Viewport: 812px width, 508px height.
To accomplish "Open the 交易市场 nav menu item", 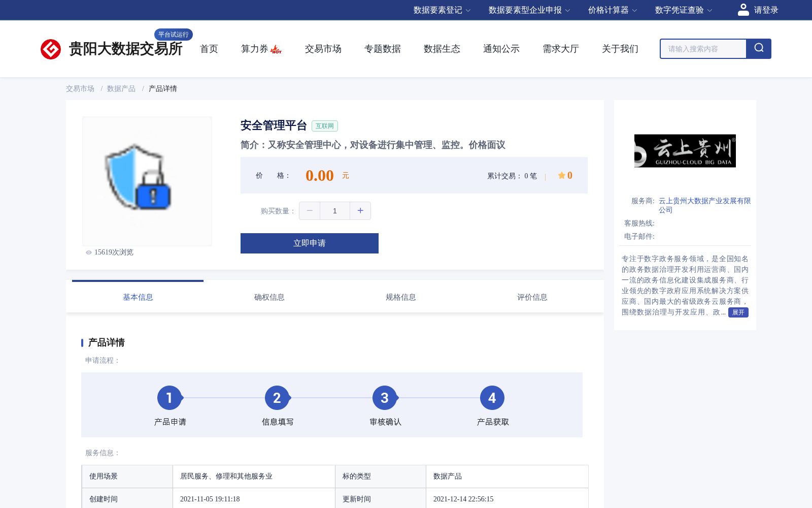I will (x=323, y=49).
